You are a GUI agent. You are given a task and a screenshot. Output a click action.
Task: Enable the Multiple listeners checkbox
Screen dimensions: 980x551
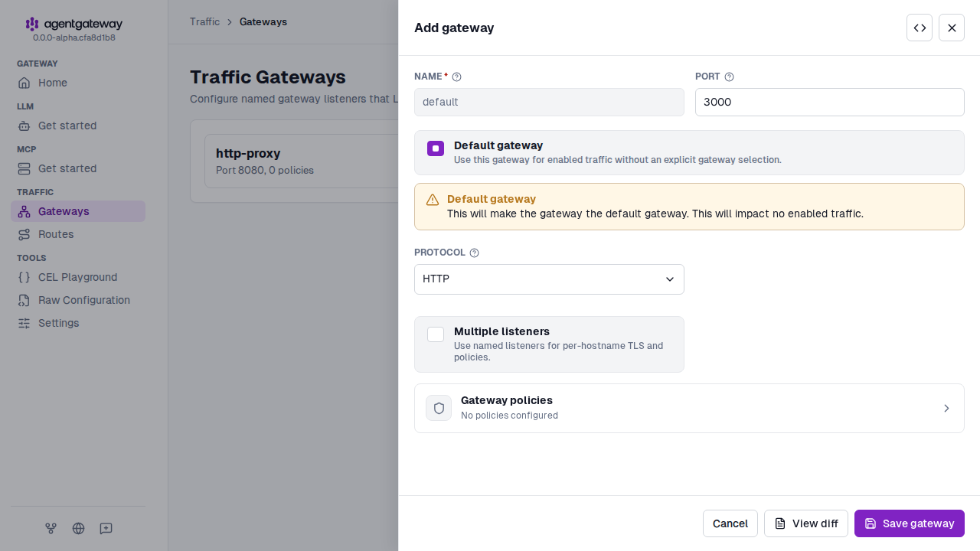pyautogui.click(x=436, y=334)
